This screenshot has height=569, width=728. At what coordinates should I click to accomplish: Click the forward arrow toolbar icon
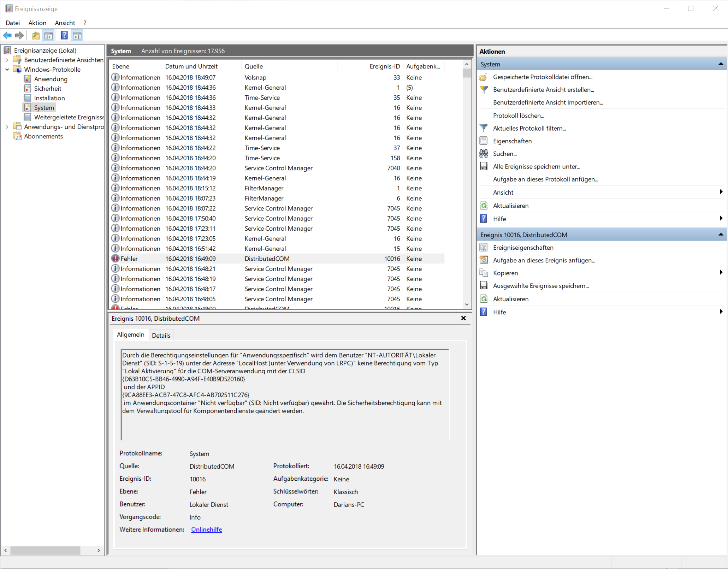pyautogui.click(x=19, y=35)
